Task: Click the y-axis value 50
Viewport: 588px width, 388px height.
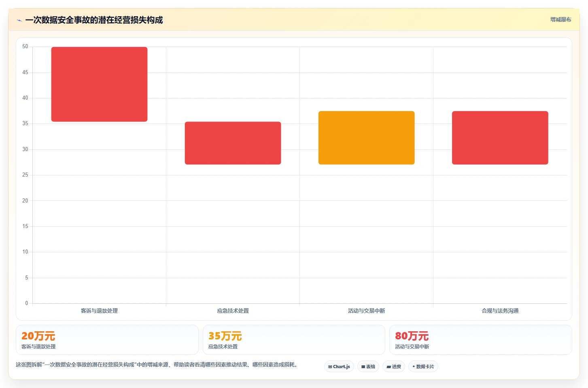Action: point(25,47)
